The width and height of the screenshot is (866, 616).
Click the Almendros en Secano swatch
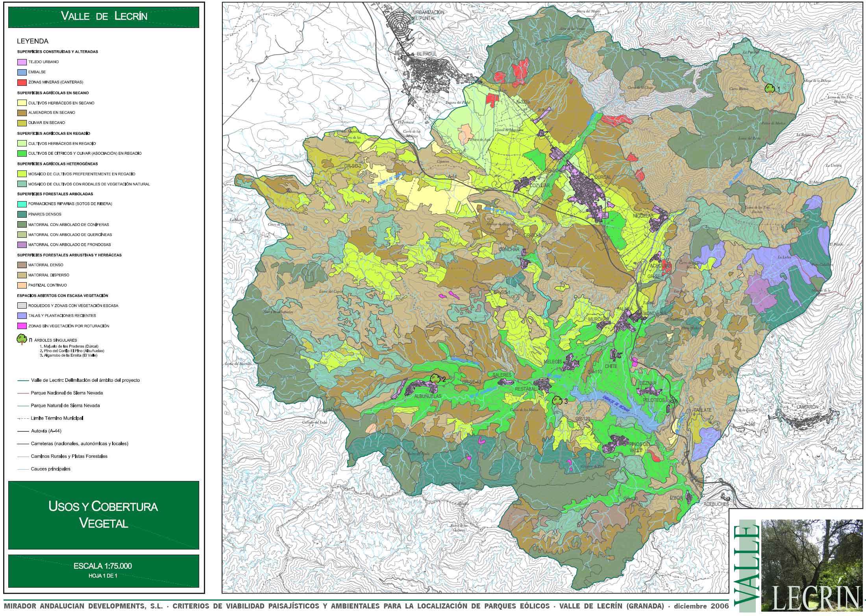(x=22, y=113)
